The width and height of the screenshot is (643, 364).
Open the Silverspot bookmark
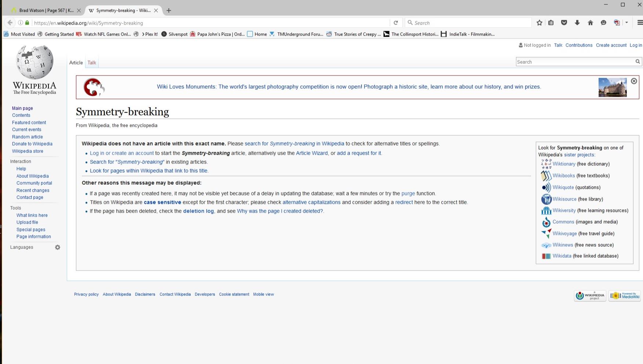pyautogui.click(x=174, y=34)
